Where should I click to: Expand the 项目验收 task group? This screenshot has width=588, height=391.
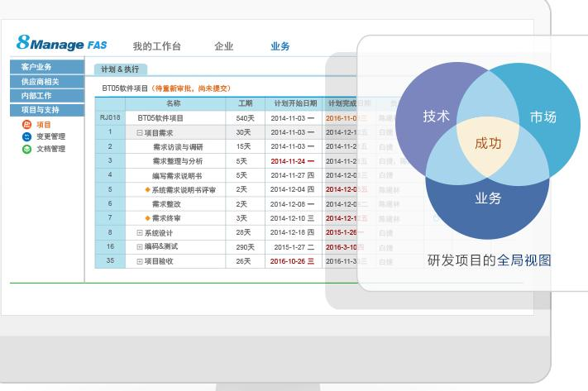140,262
